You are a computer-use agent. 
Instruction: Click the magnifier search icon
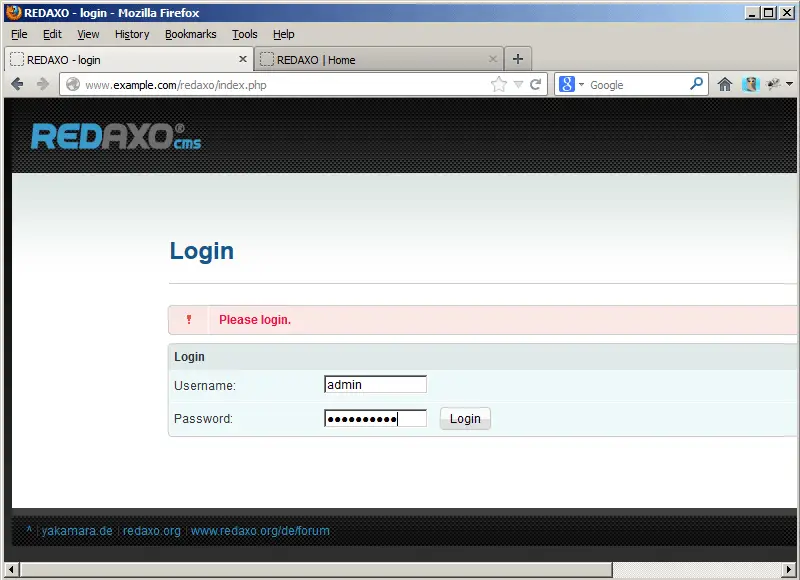696,84
